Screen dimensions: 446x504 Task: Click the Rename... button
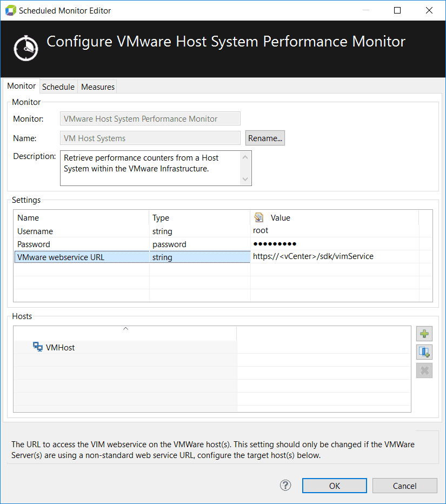pyautogui.click(x=265, y=138)
